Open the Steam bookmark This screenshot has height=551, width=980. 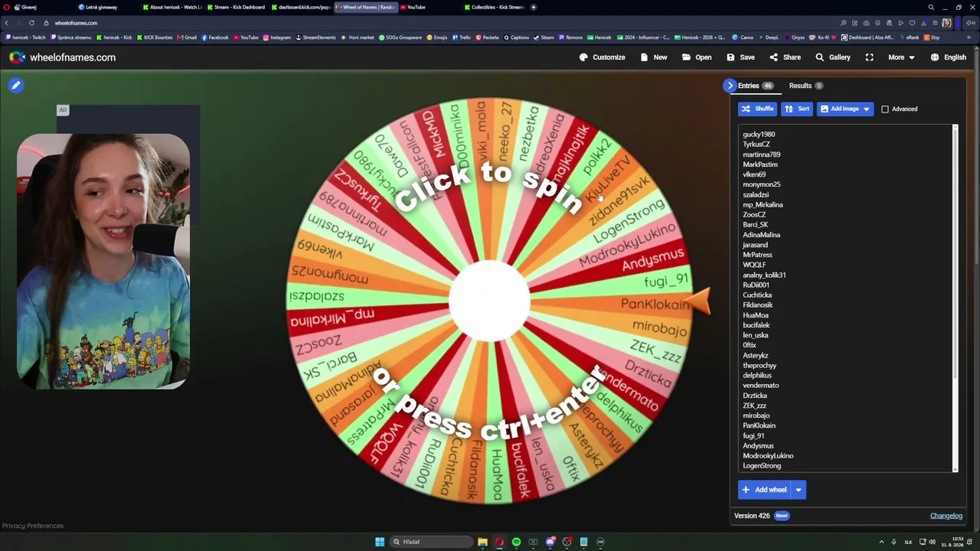point(544,37)
